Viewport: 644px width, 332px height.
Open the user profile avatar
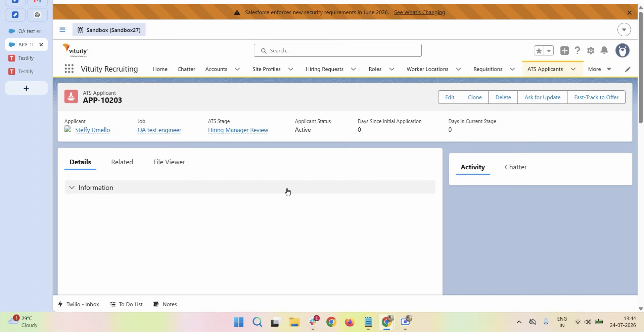tap(623, 50)
